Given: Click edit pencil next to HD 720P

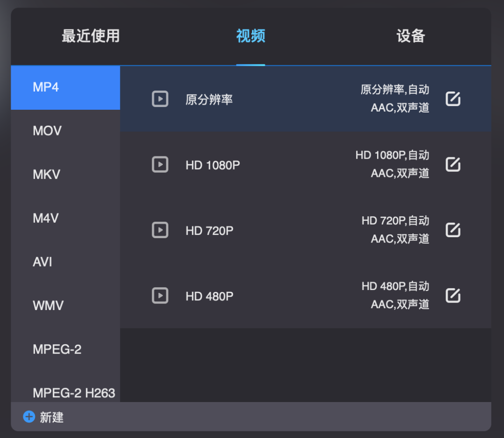Looking at the screenshot, I should click(x=452, y=230).
